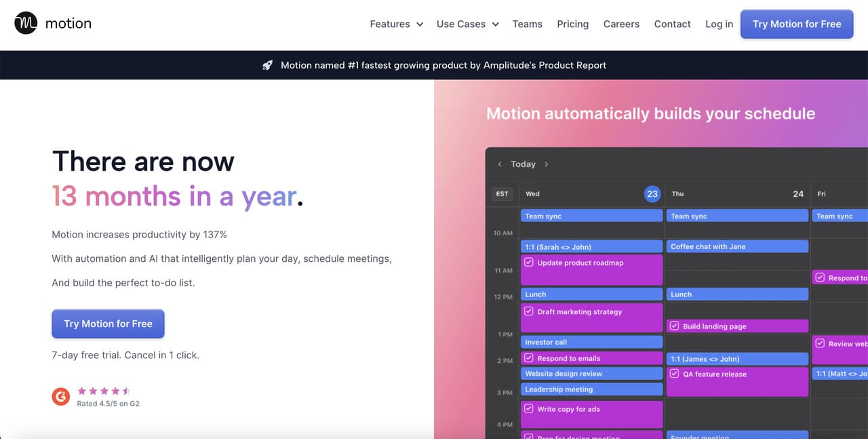The image size is (868, 439).
Task: Check off Friday's Review web task
Action: click(x=820, y=343)
